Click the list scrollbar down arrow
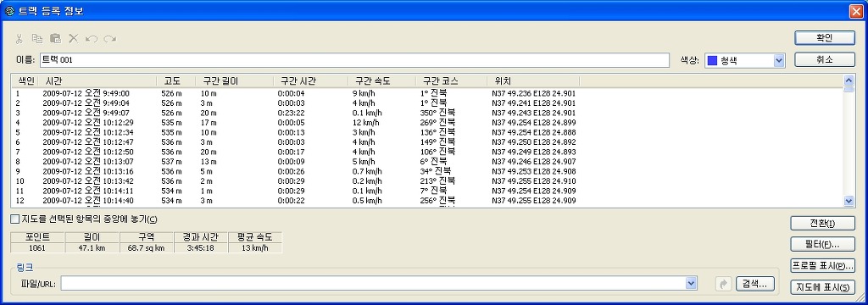This screenshot has width=868, height=305. pos(849,202)
